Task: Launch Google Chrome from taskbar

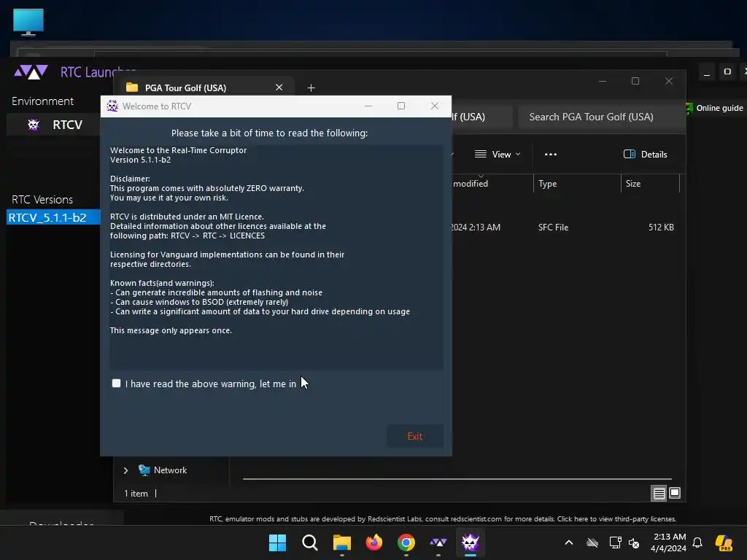Action: (x=406, y=542)
